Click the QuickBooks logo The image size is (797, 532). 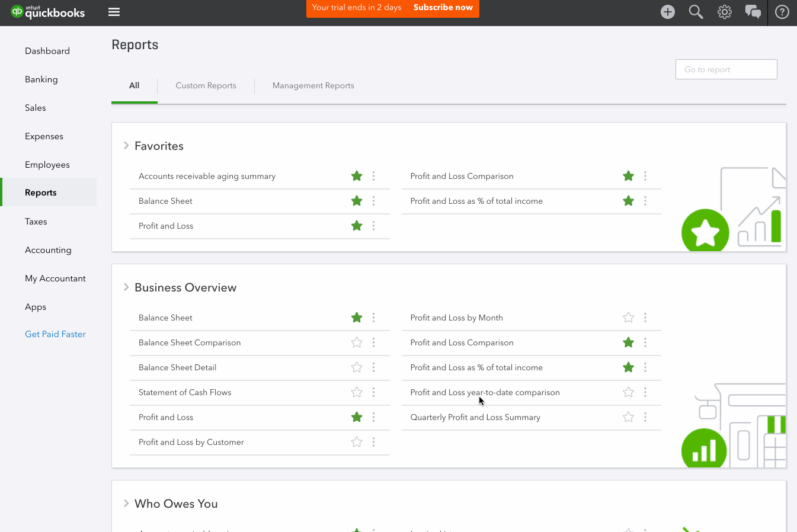click(48, 12)
